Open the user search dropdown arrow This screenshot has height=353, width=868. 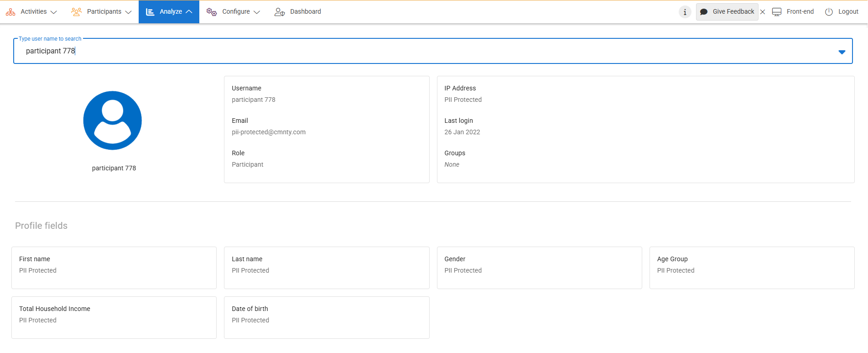842,52
